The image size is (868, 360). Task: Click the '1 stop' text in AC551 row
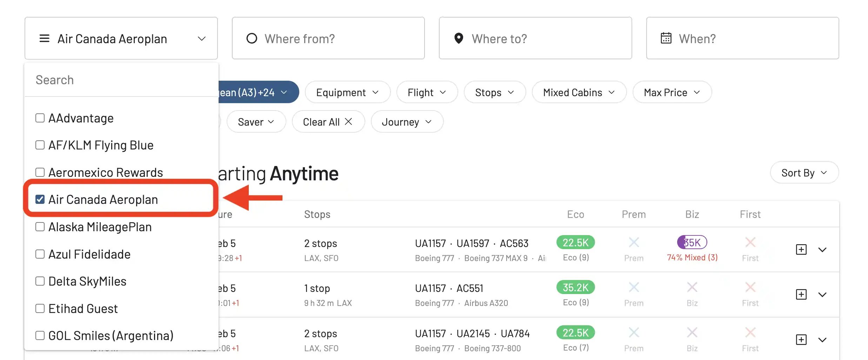(x=317, y=288)
